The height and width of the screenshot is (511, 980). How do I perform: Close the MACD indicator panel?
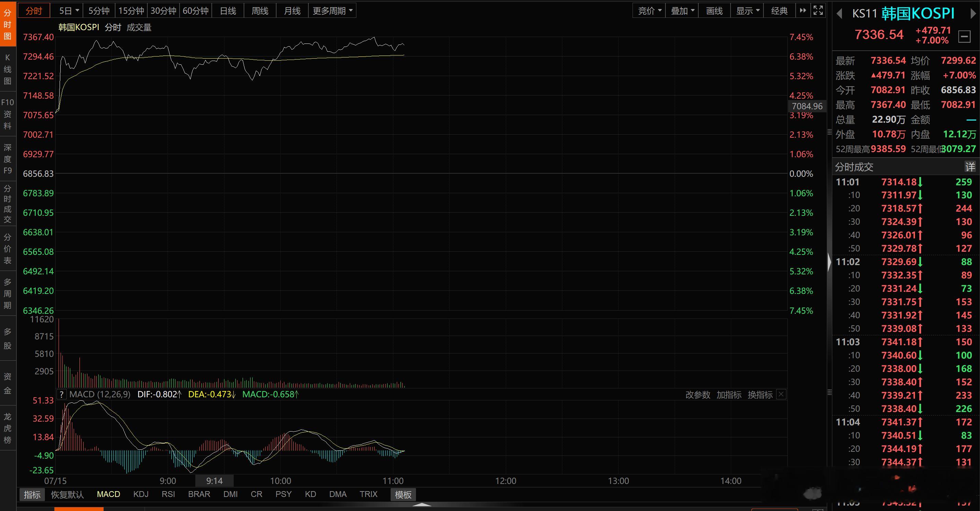point(781,394)
